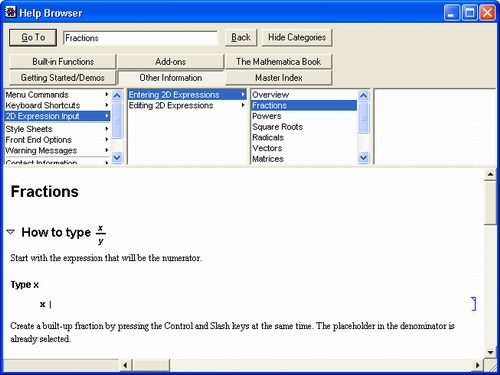Expand arrow next to Warning Messages
This screenshot has width=500, height=375.
107,150
